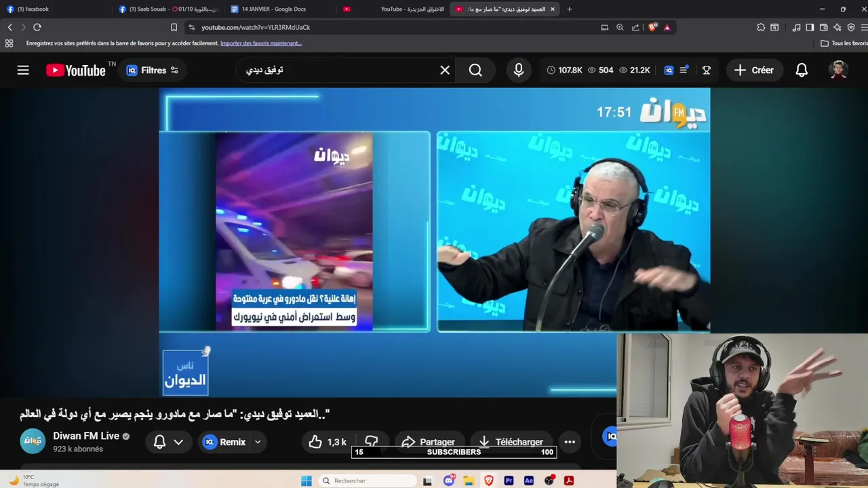The image size is (868, 488).
Task: Open the Tous les favoris folder
Action: pos(844,43)
